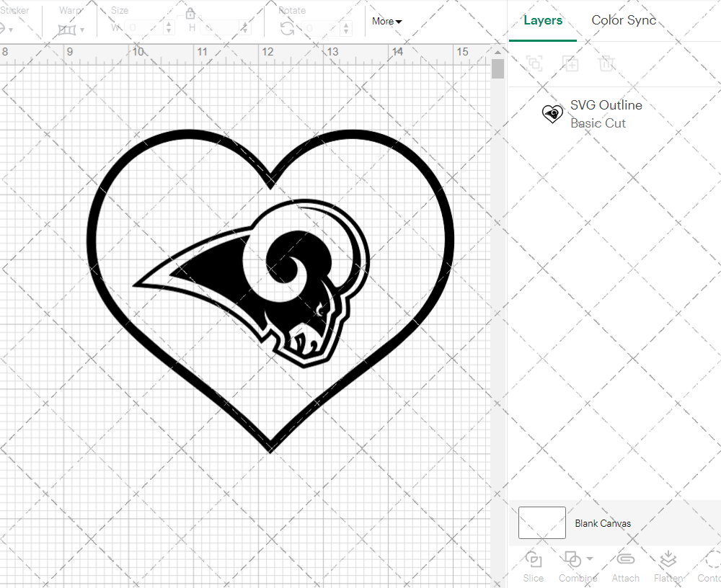
Task: Open the More dropdown menu
Action: [x=386, y=21]
